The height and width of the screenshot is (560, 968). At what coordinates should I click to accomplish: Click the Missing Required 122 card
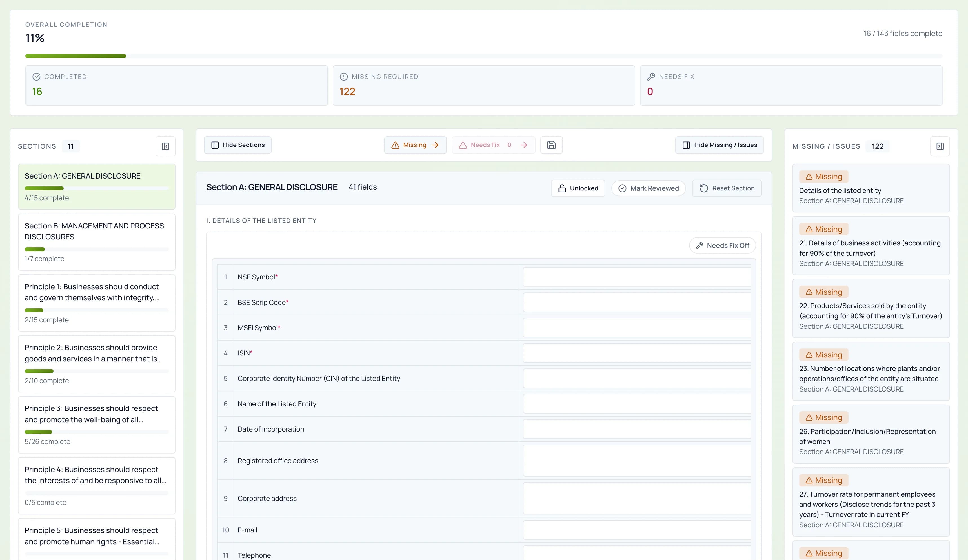[484, 85]
